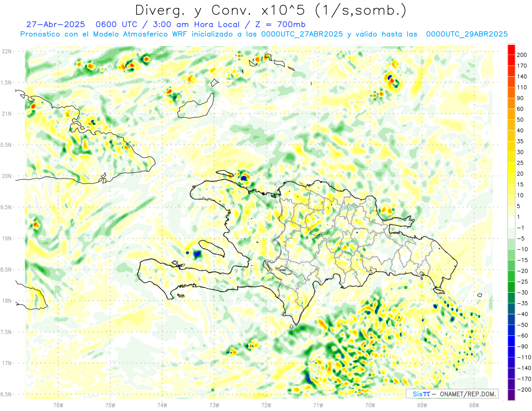The image size is (532, 411).
Task: Click the "-90" colorbar value
Action: click(522, 347)
